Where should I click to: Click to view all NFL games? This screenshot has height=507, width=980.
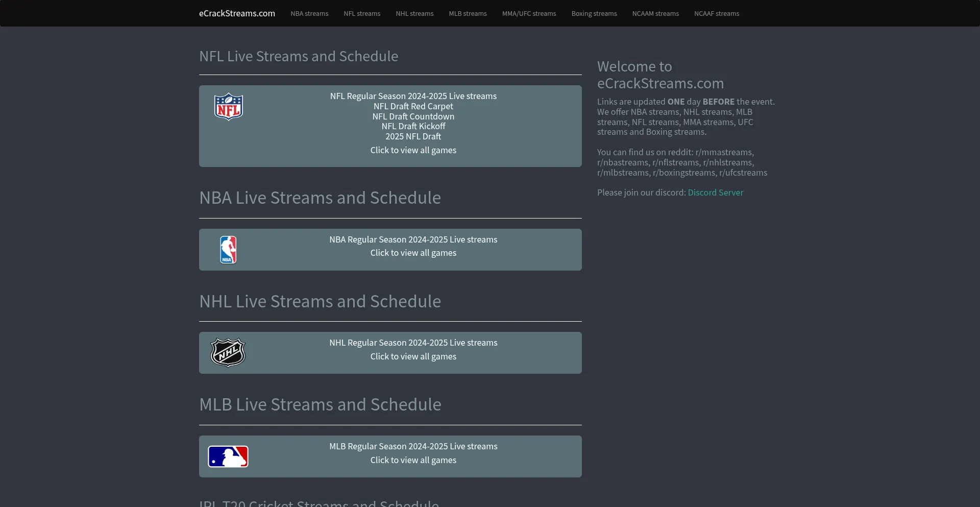pyautogui.click(x=413, y=150)
